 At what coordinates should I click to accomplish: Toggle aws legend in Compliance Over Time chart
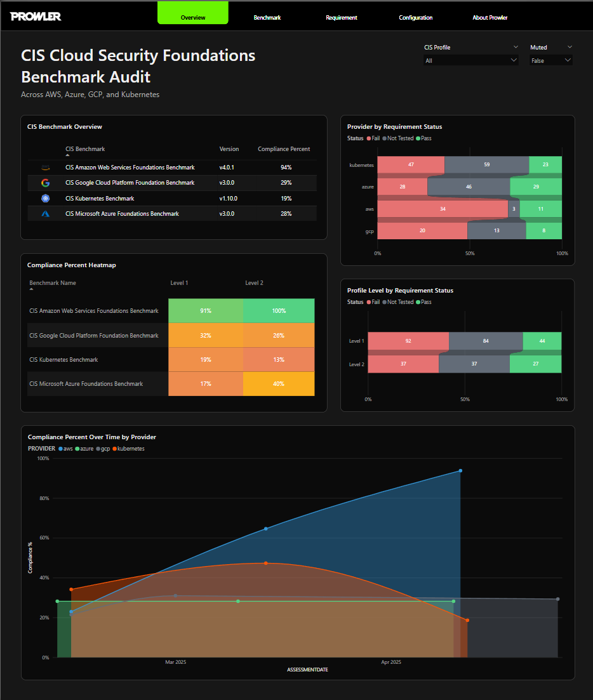pyautogui.click(x=65, y=449)
